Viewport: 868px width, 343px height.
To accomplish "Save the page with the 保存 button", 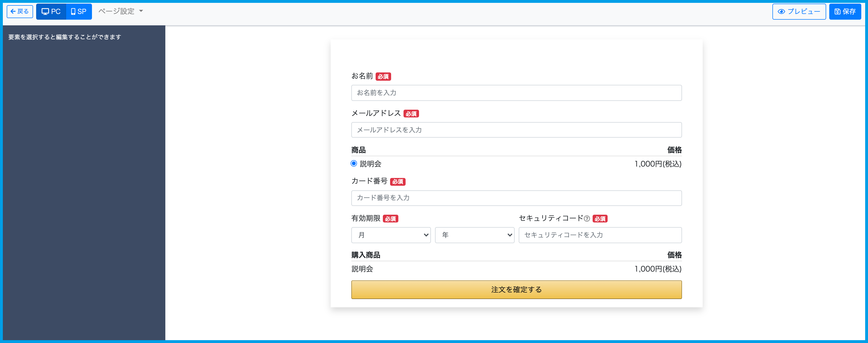I will click(x=845, y=11).
